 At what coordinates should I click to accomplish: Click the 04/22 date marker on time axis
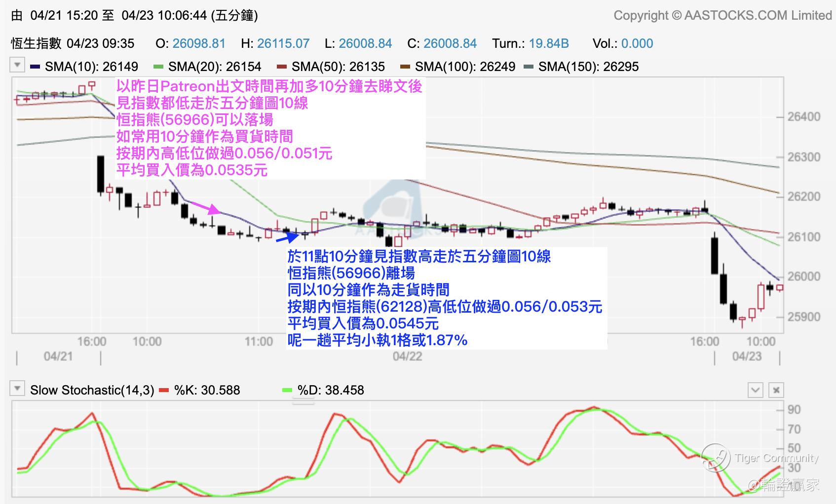[407, 356]
